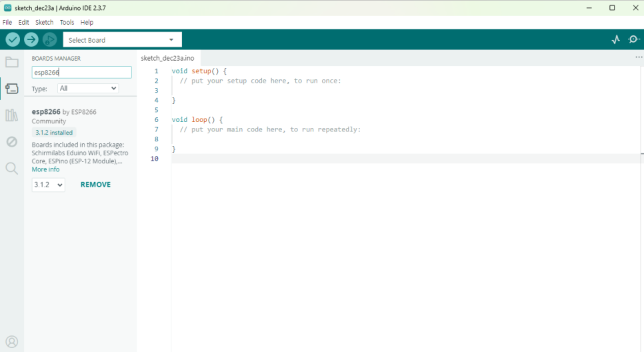Screen dimensions: 644x352
Task: Open the Serial Monitor
Action: pos(634,39)
